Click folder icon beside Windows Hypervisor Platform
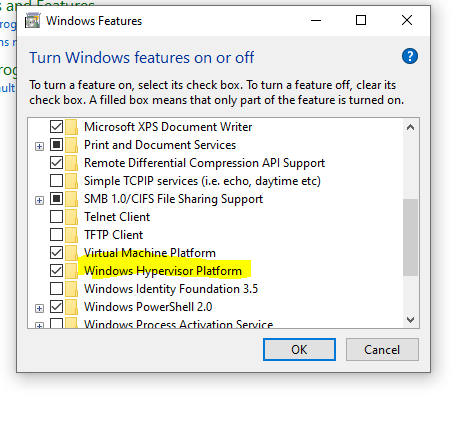Viewport: 468px width, 436px height. point(71,271)
